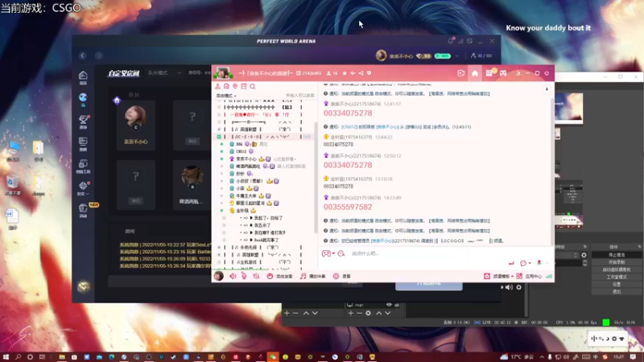Image resolution: width=644 pixels, height=362 pixels.
Task: Open the game emoji picker dropdown in chat
Action: point(328,253)
